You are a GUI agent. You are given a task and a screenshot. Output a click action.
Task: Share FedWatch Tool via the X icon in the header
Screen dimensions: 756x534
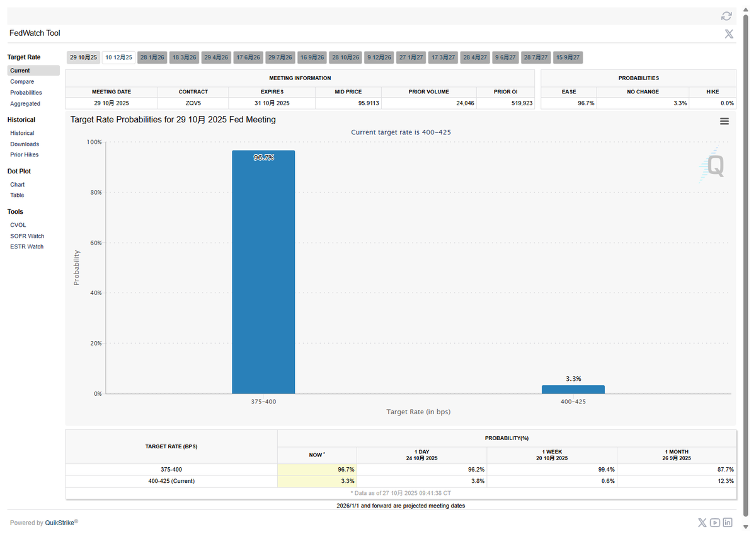[x=729, y=34]
